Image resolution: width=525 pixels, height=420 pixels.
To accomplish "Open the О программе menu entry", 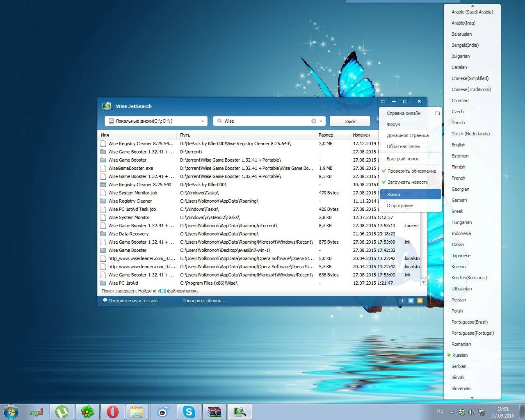I will tap(410, 205).
